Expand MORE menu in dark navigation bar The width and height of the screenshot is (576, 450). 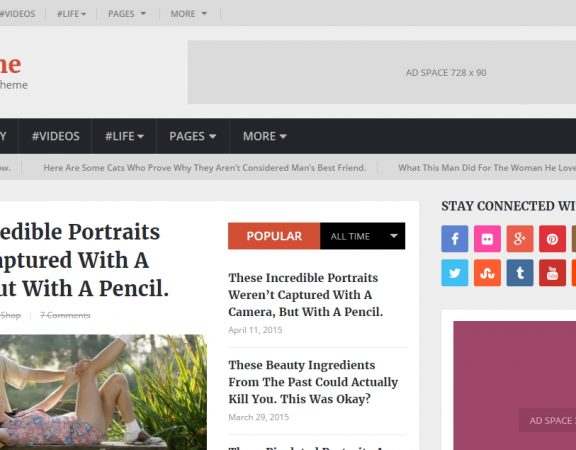264,136
